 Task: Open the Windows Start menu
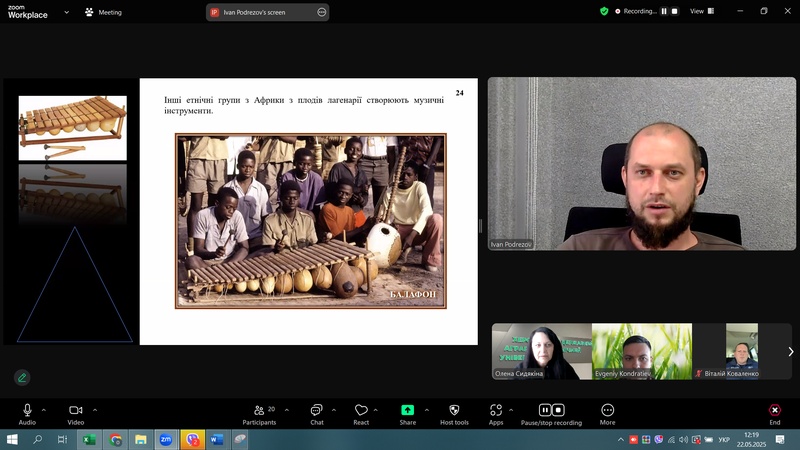pyautogui.click(x=12, y=439)
